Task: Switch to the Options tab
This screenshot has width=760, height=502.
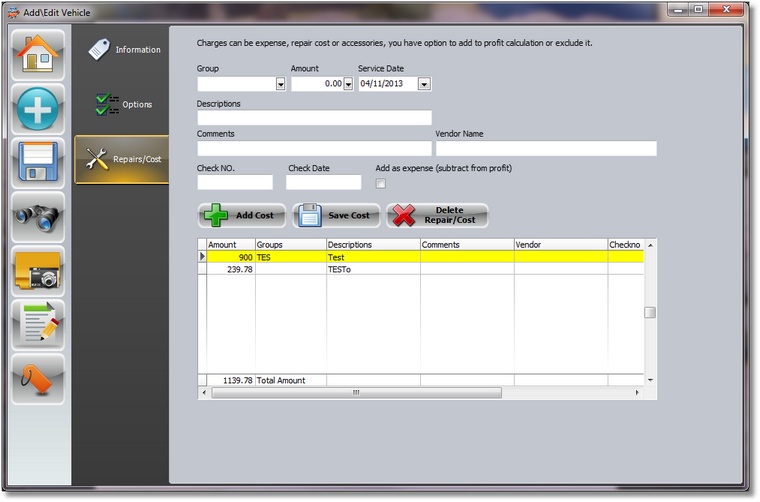Action: [x=123, y=104]
